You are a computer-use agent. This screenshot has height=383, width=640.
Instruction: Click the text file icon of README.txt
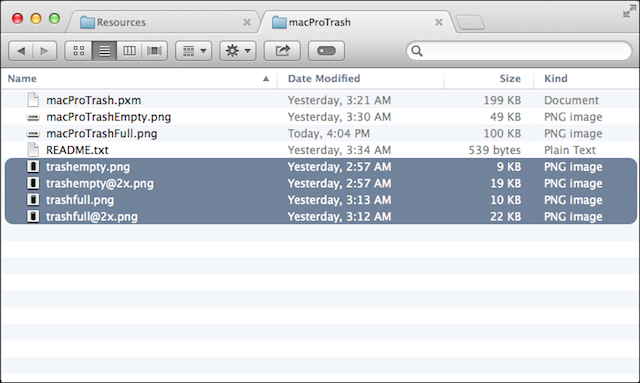33,150
